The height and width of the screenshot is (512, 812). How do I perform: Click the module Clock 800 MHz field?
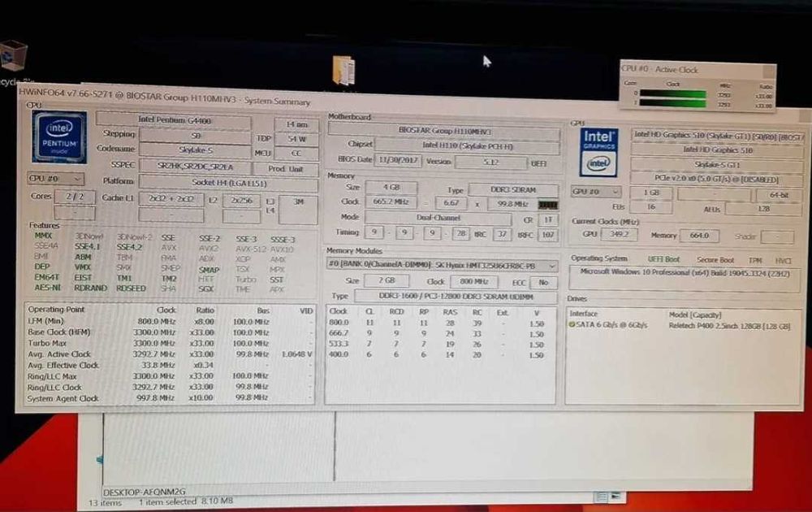474,281
